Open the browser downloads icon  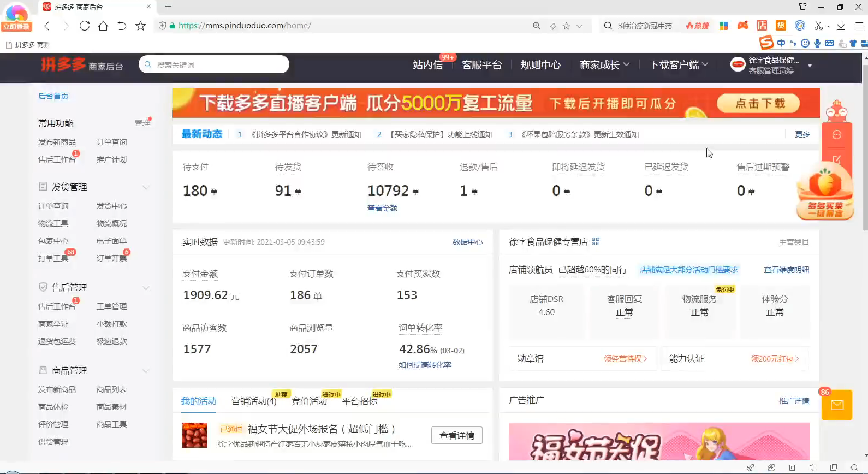coord(841,26)
